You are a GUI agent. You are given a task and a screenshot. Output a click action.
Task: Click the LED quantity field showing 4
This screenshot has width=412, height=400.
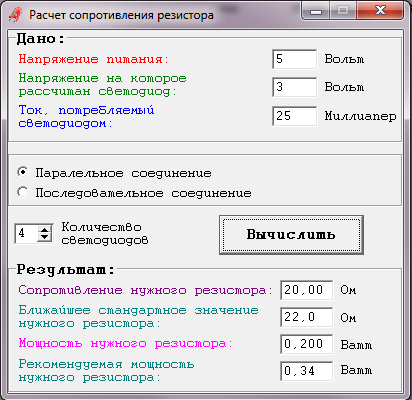[x=26, y=233]
